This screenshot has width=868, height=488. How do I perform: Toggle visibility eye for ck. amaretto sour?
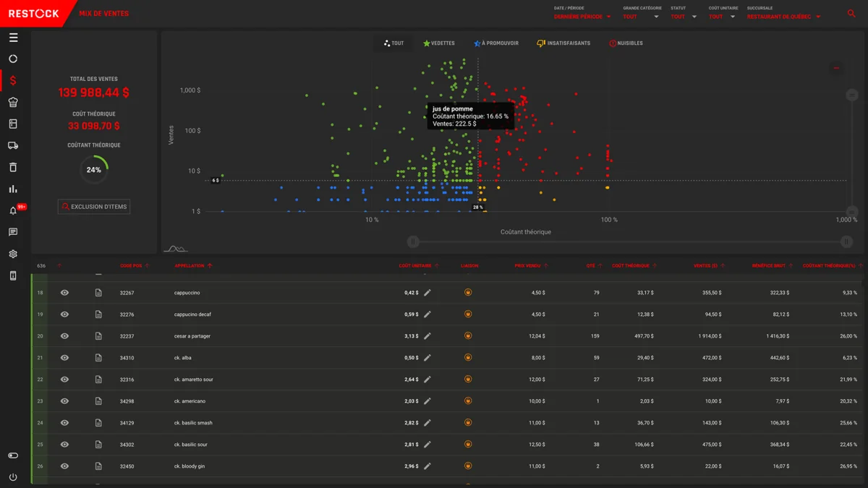[x=64, y=380]
